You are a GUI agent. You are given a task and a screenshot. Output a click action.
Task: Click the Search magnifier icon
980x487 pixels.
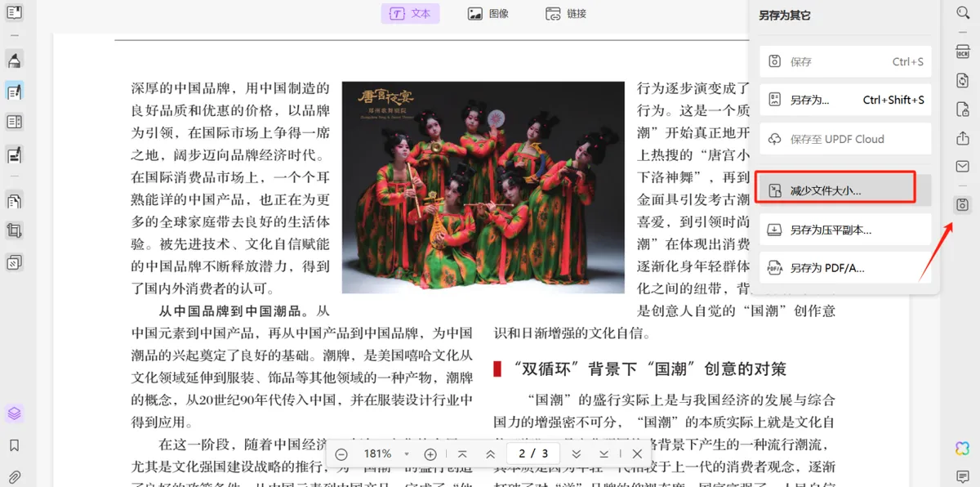pyautogui.click(x=962, y=13)
